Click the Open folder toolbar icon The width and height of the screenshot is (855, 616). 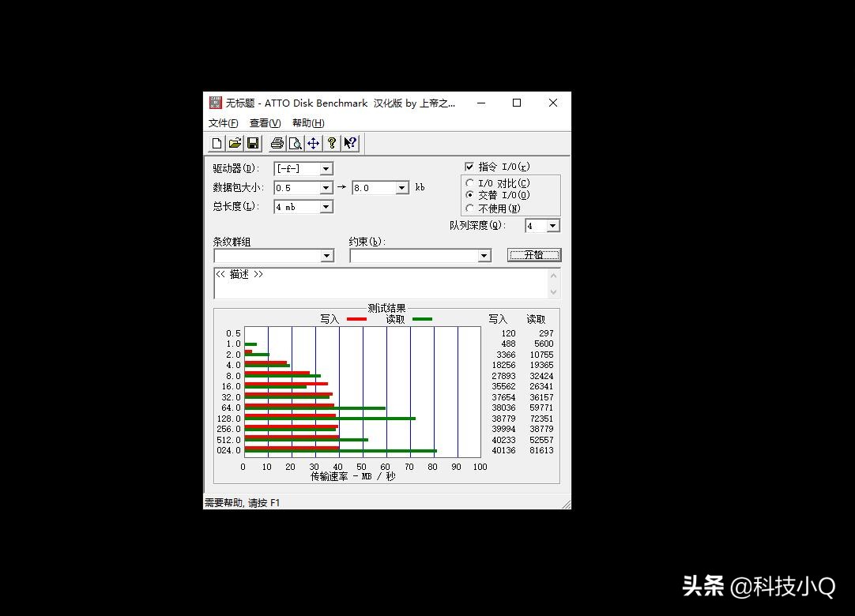click(235, 144)
